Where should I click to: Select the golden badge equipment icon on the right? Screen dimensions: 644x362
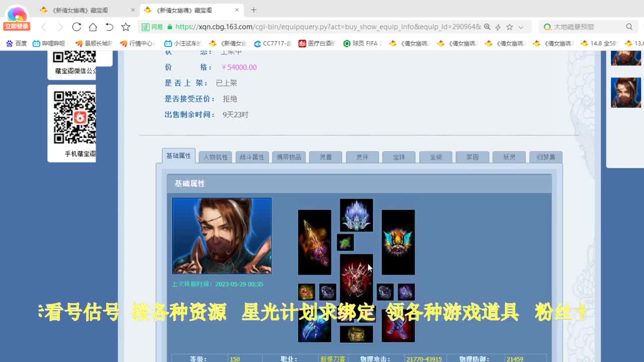click(x=397, y=242)
